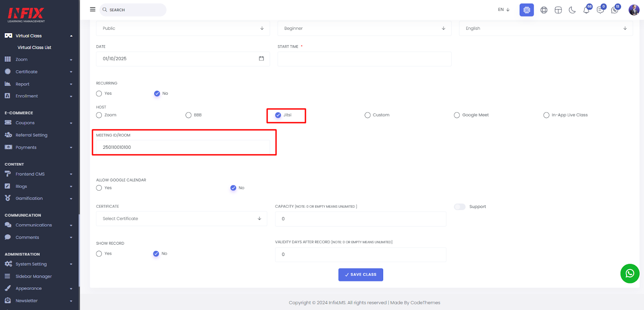The width and height of the screenshot is (644, 310).
Task: Open the messages chat icon
Action: click(600, 10)
